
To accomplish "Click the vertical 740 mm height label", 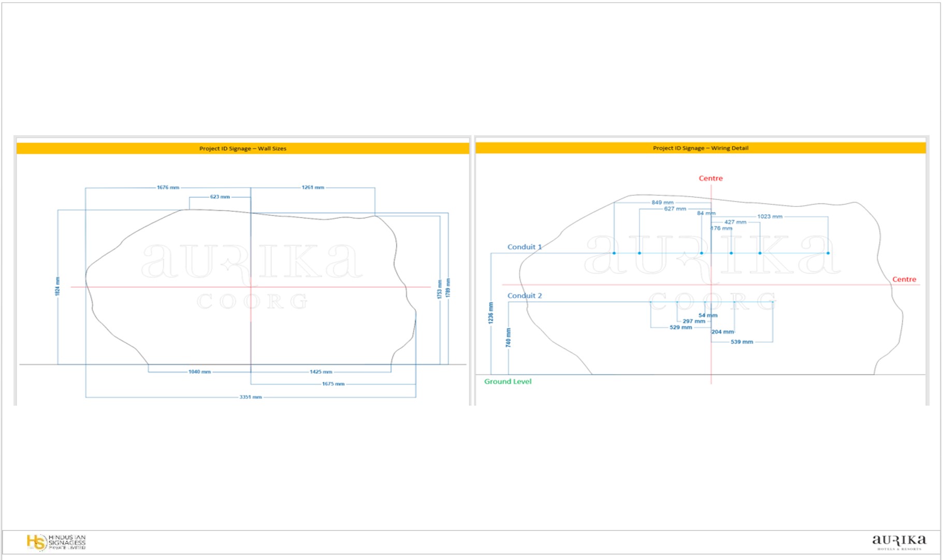I will (508, 337).
